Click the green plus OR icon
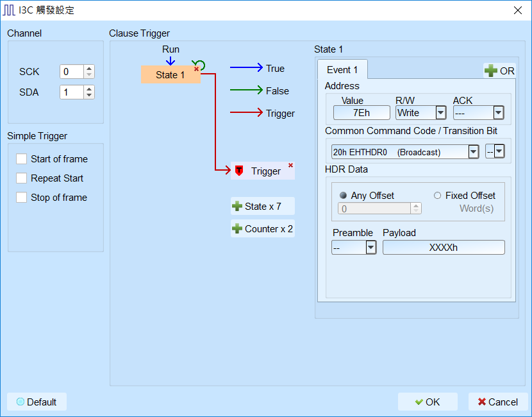This screenshot has width=532, height=417. click(x=490, y=71)
